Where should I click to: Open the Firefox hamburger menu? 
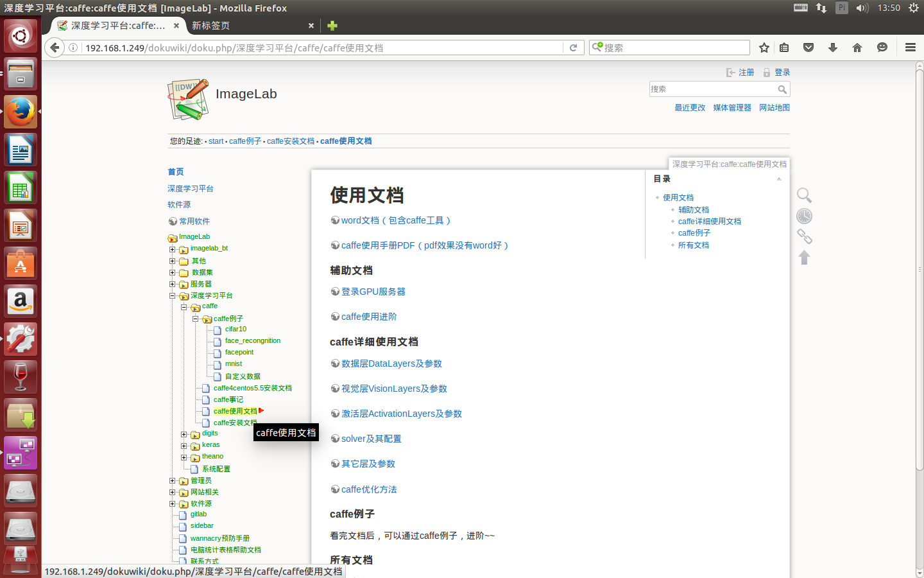click(910, 48)
